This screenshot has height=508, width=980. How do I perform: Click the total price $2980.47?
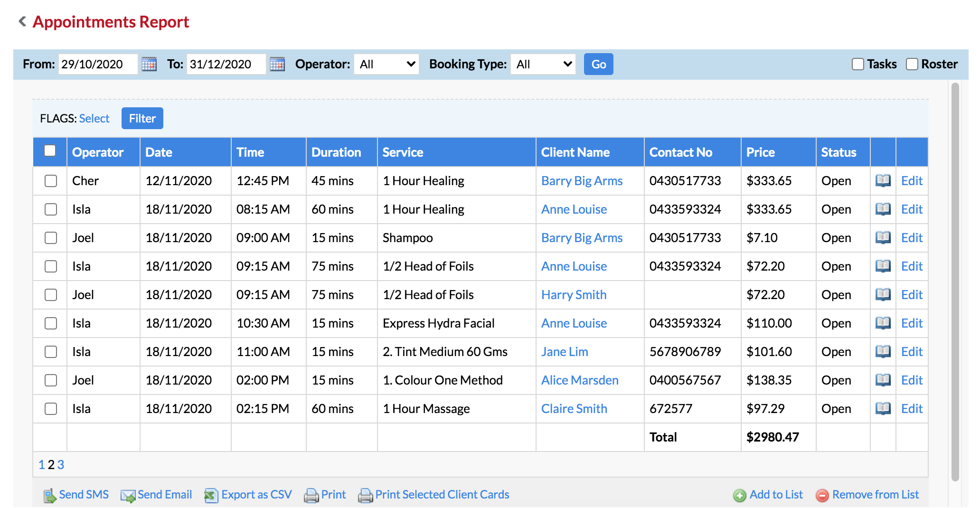[x=773, y=437]
